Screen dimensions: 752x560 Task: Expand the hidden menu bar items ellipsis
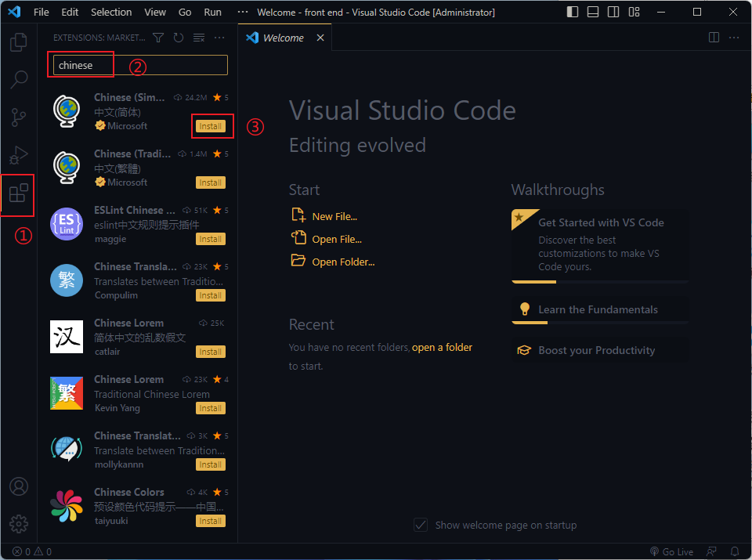(243, 13)
